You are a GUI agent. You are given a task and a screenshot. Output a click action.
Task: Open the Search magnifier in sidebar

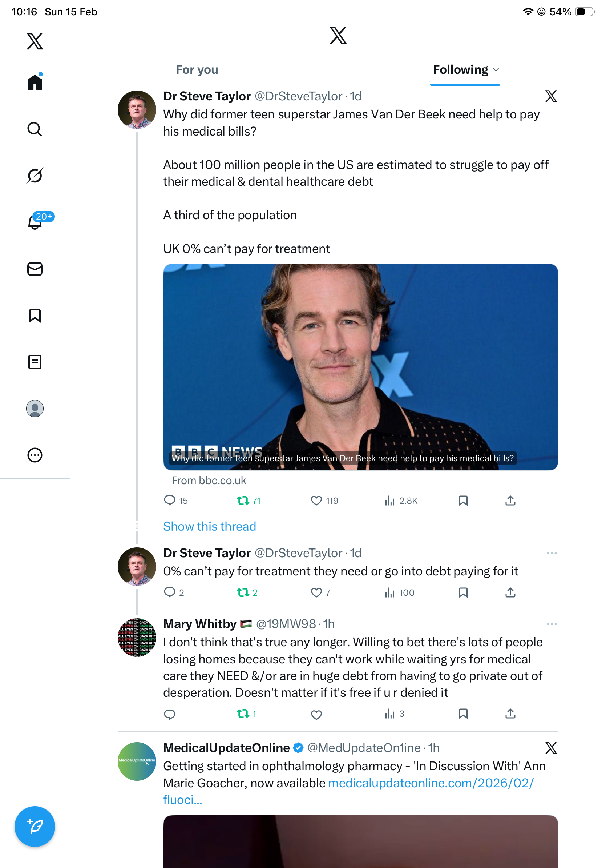pos(35,129)
